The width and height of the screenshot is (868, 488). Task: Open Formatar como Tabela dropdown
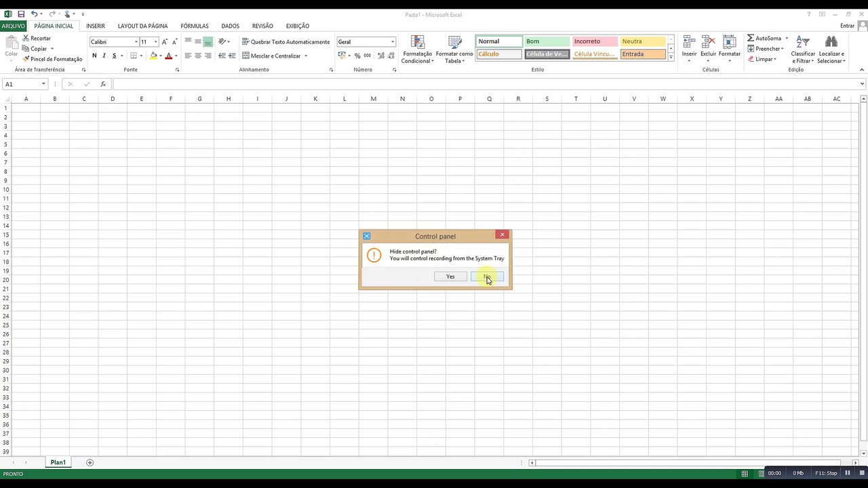coord(454,49)
